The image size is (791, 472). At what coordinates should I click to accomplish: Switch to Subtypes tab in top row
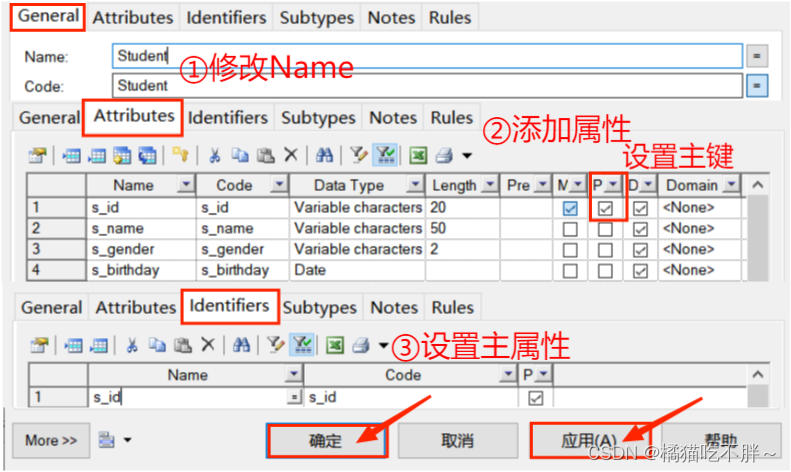point(315,17)
